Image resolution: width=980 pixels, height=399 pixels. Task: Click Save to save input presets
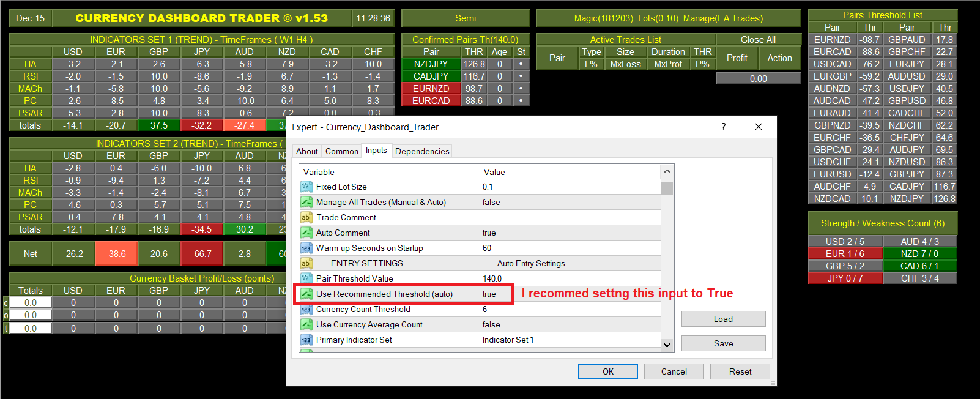(723, 343)
